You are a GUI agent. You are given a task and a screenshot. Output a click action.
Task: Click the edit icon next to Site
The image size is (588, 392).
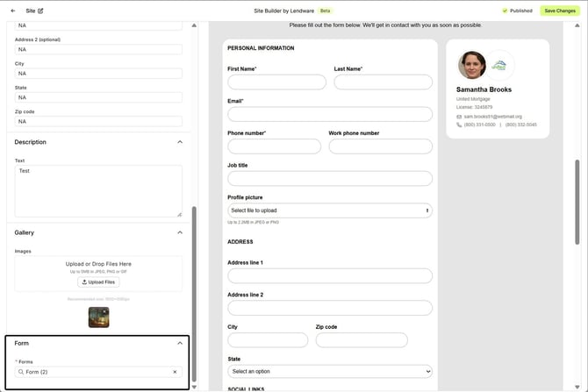click(x=40, y=11)
